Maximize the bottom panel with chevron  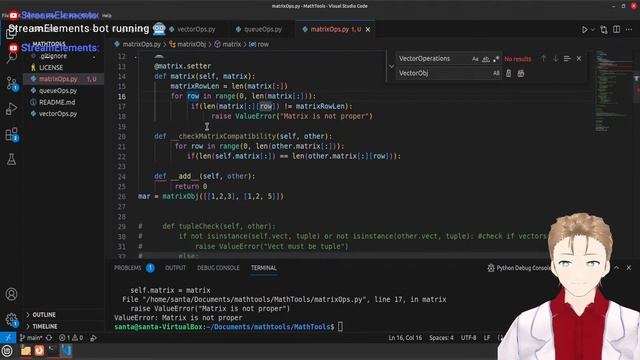pyautogui.click(x=616, y=268)
